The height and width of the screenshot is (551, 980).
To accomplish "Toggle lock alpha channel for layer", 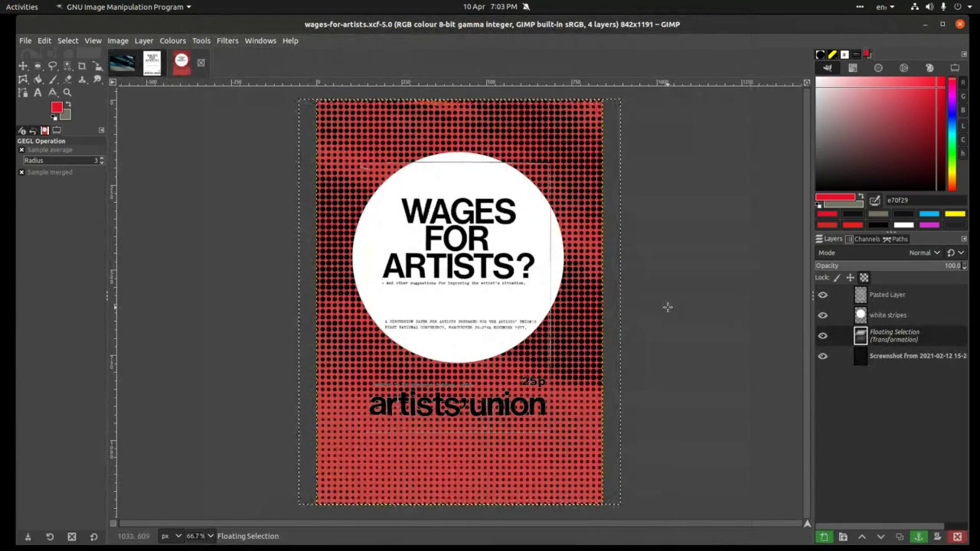I will pyautogui.click(x=864, y=278).
